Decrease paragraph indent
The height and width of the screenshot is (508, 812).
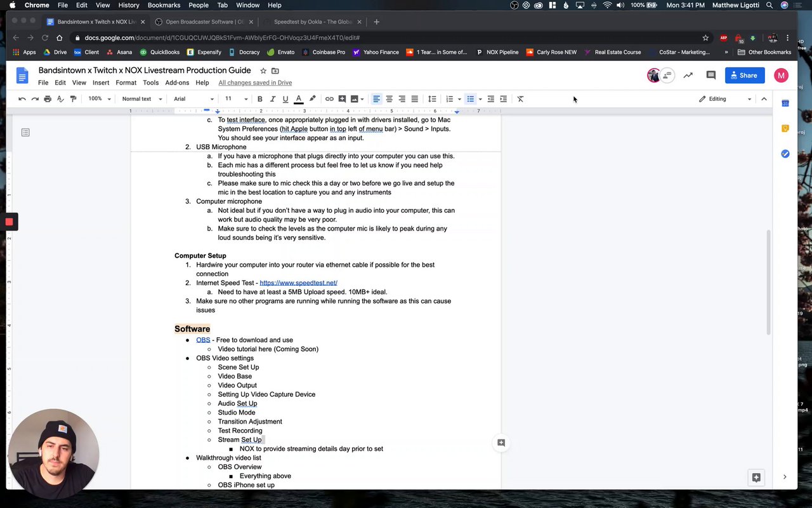(x=490, y=99)
